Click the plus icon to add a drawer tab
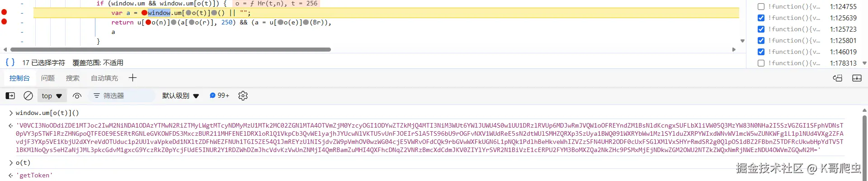Image resolution: width=868 pixels, height=181 pixels. (x=132, y=78)
